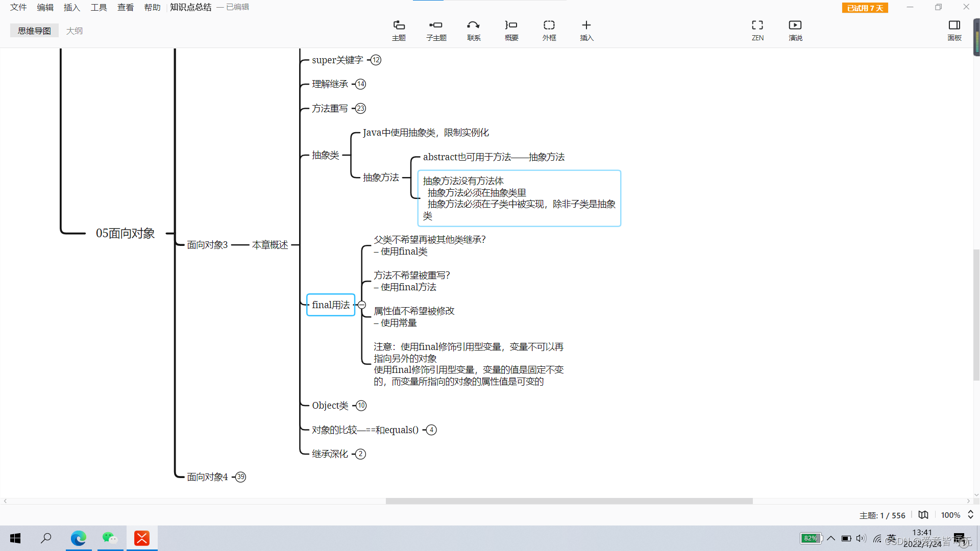Select the 注意：使用final修饰 topic
The image size is (980, 551).
[x=469, y=364]
